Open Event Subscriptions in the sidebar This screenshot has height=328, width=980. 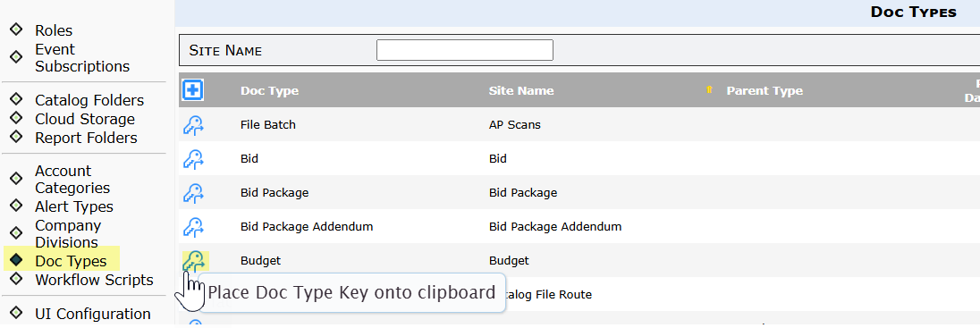tap(82, 57)
